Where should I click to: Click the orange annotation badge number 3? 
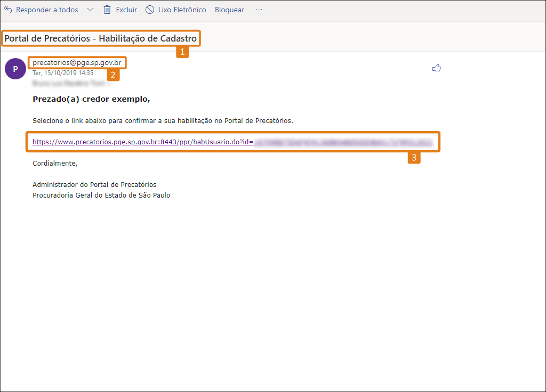click(x=414, y=158)
